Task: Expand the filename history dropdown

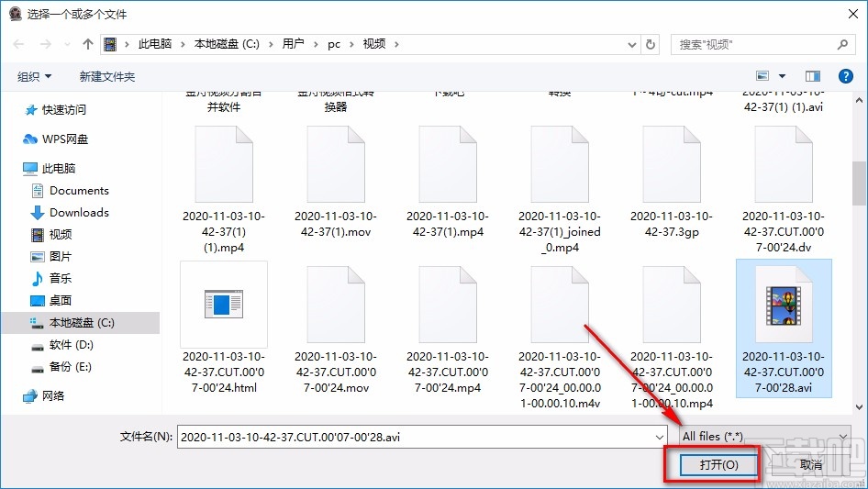Action: (660, 437)
